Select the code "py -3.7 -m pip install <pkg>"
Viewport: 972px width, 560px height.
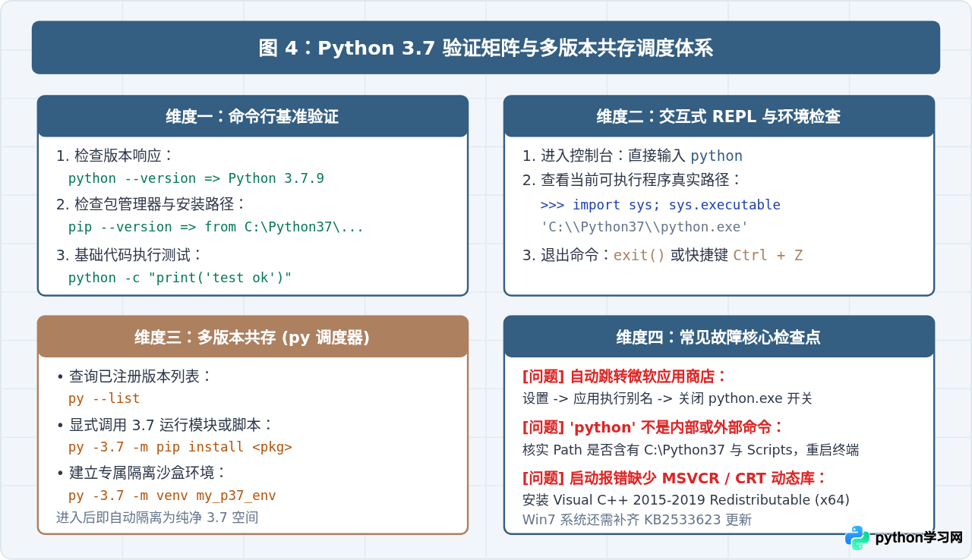pyautogui.click(x=180, y=447)
